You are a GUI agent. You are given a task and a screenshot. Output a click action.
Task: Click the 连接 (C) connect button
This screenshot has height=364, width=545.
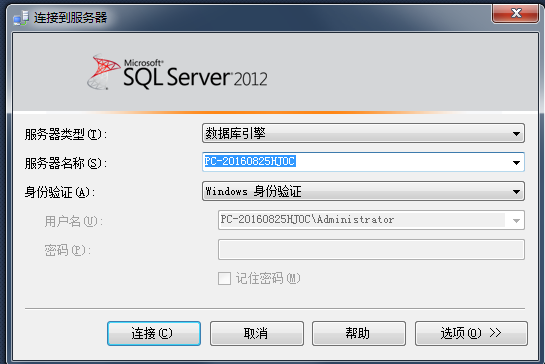pyautogui.click(x=154, y=333)
